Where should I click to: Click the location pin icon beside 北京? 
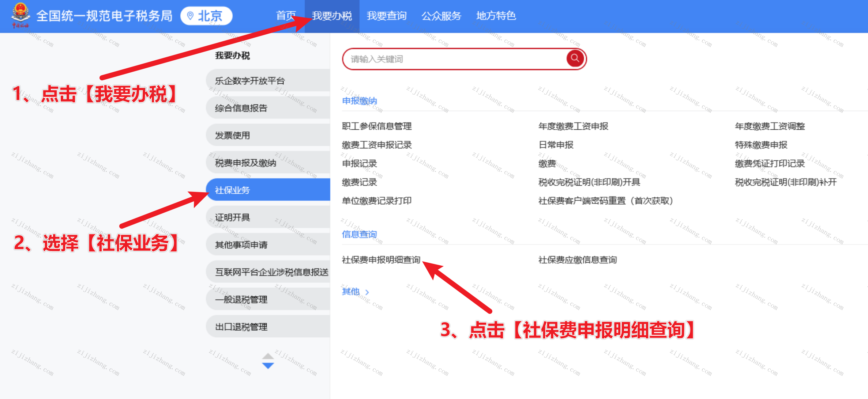190,16
